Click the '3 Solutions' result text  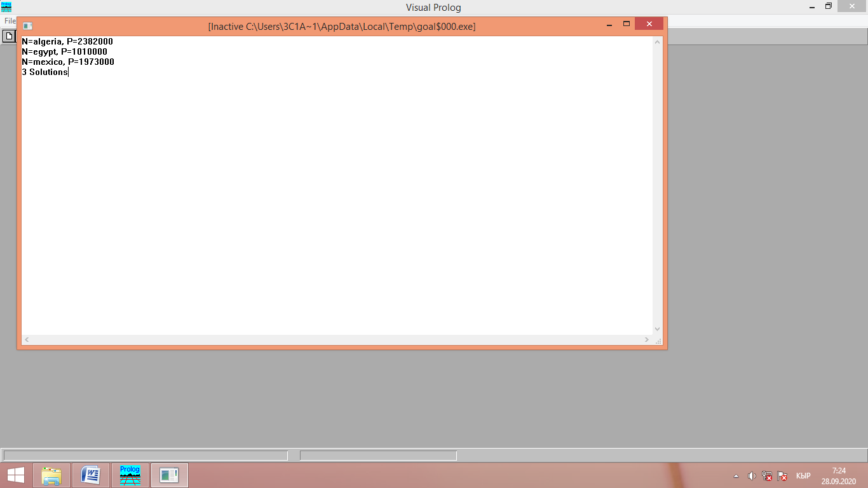point(44,72)
